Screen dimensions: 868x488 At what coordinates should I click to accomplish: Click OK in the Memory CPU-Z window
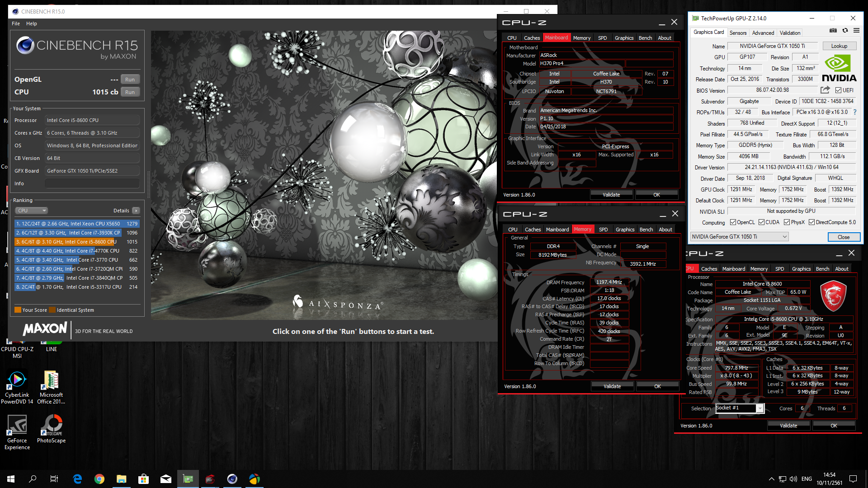click(x=657, y=386)
